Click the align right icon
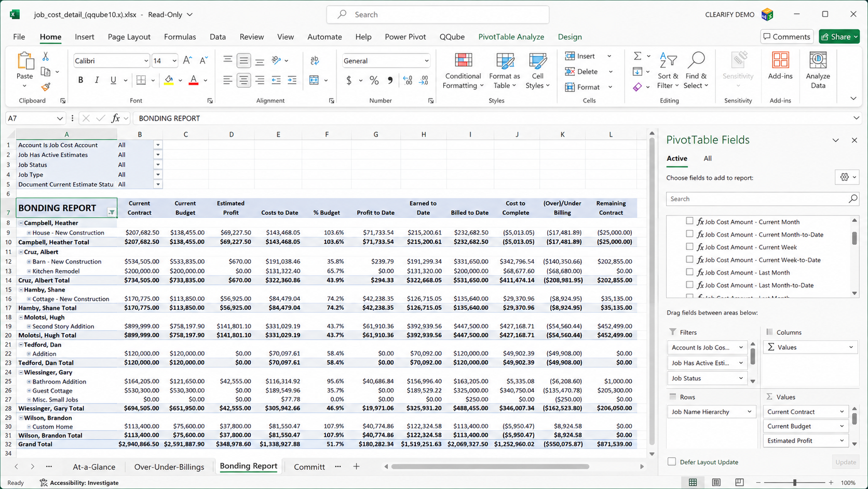 (x=260, y=80)
